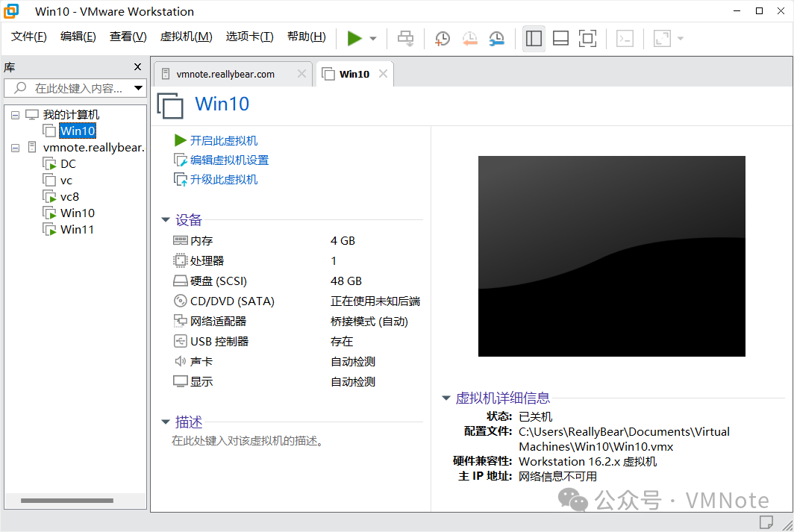The height and width of the screenshot is (532, 794).
Task: Select the 内存 device row
Action: (298, 241)
